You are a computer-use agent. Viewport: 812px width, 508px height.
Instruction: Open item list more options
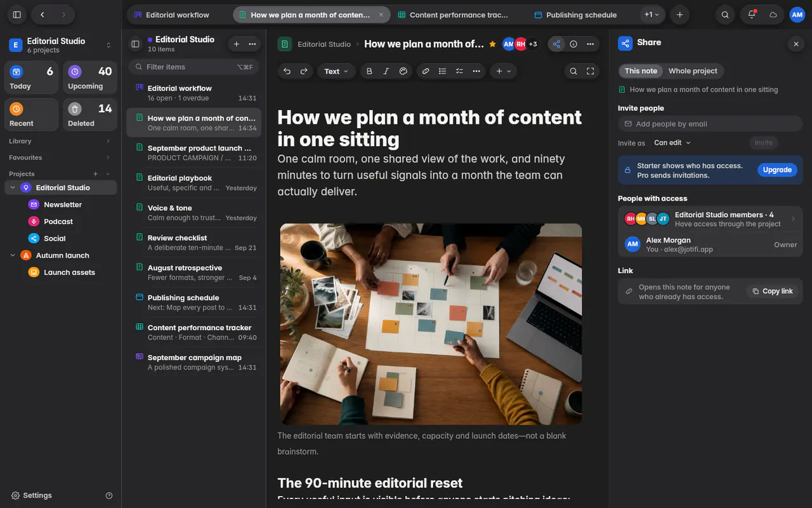252,44
